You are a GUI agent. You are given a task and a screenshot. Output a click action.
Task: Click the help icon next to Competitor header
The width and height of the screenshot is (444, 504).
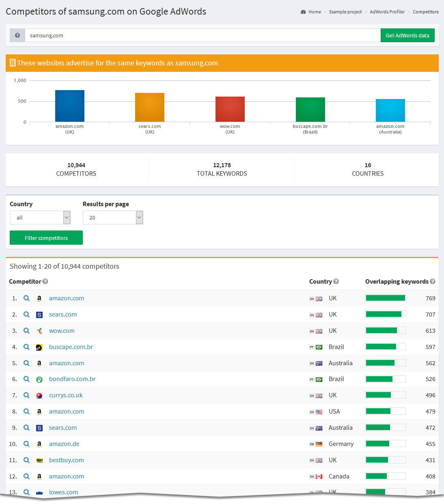click(x=45, y=281)
